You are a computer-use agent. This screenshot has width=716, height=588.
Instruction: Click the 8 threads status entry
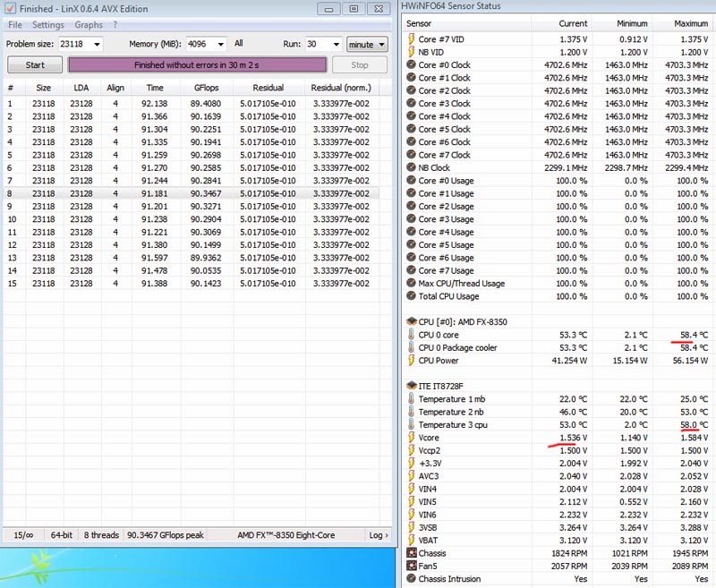[x=101, y=535]
